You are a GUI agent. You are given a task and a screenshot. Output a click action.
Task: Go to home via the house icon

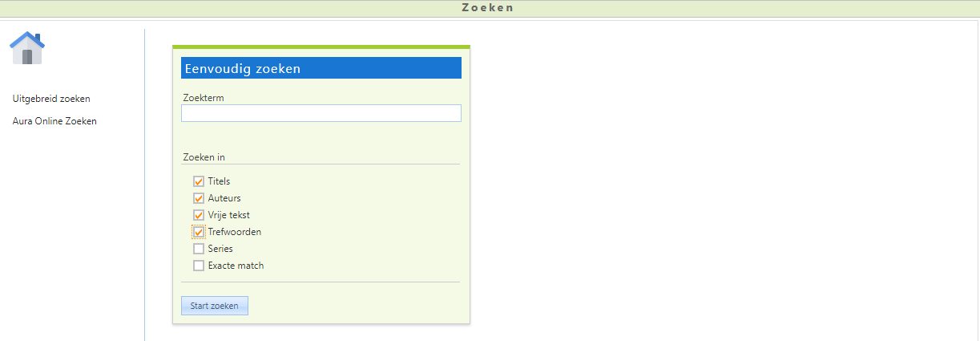click(x=27, y=48)
